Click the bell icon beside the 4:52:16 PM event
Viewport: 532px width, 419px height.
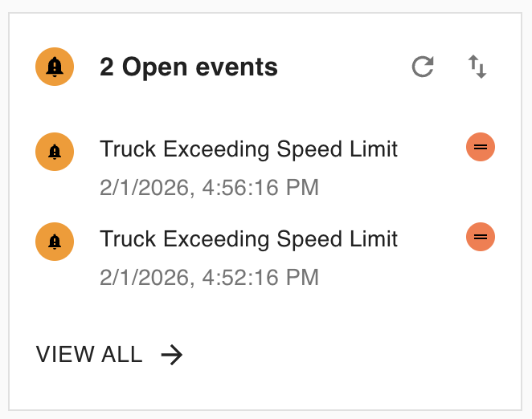(55, 240)
